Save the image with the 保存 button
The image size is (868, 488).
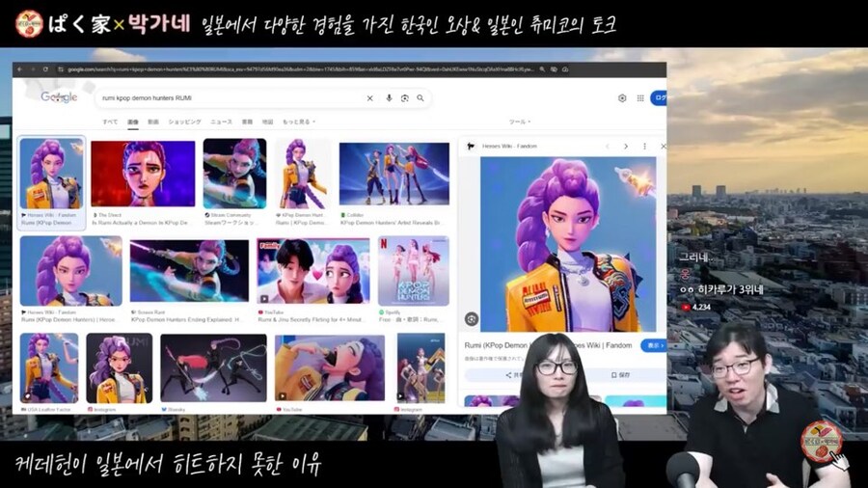point(620,375)
